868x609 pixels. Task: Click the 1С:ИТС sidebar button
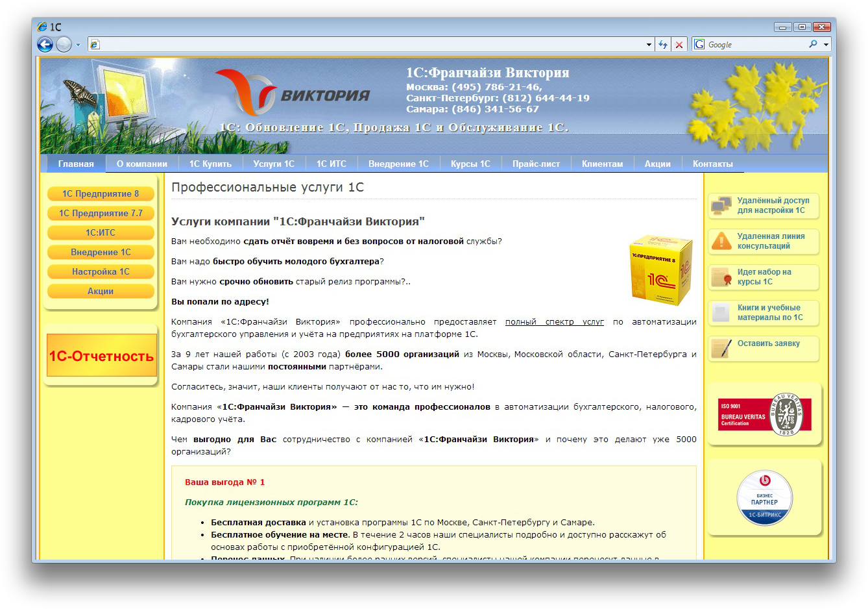pyautogui.click(x=101, y=232)
